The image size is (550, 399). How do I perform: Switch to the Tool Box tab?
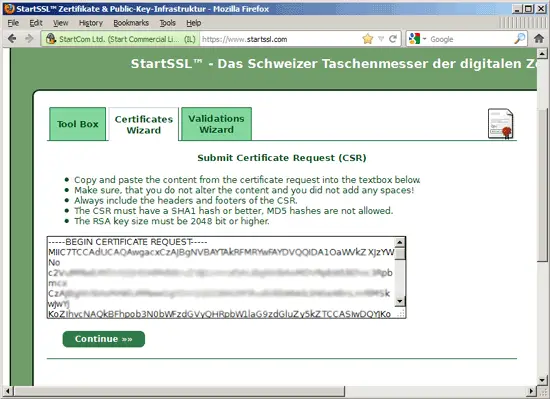point(78,124)
